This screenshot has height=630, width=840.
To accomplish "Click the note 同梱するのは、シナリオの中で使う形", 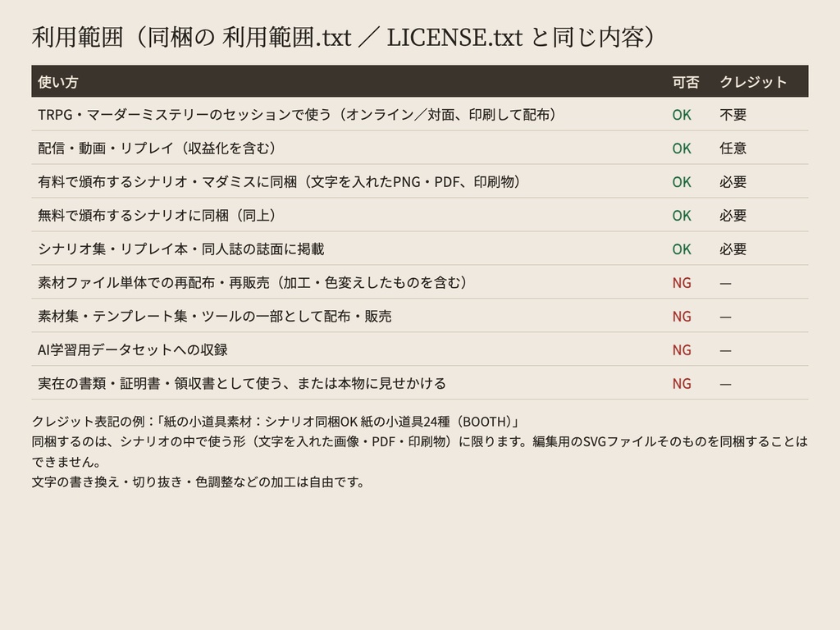I will point(420,452).
